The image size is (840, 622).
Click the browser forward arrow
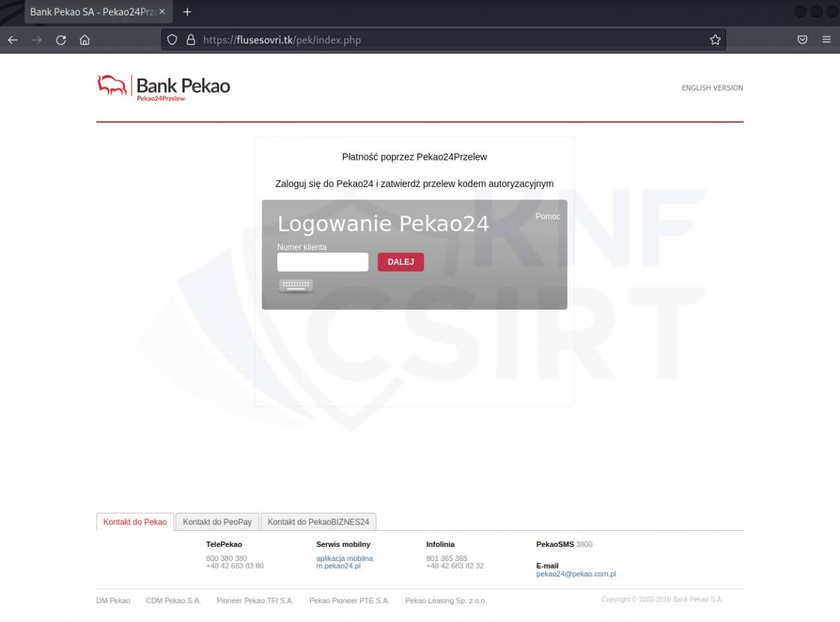point(36,40)
